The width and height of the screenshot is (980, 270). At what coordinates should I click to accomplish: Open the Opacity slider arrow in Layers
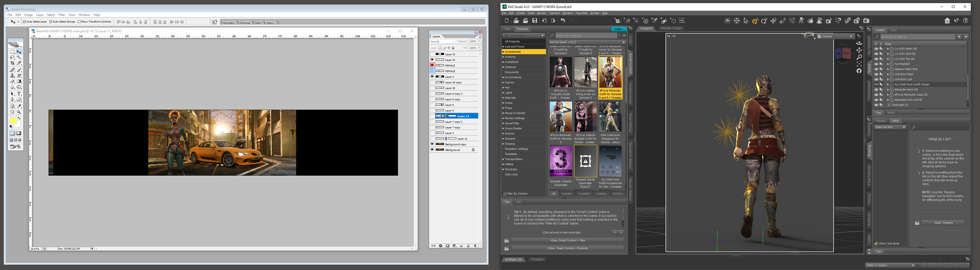point(479,42)
